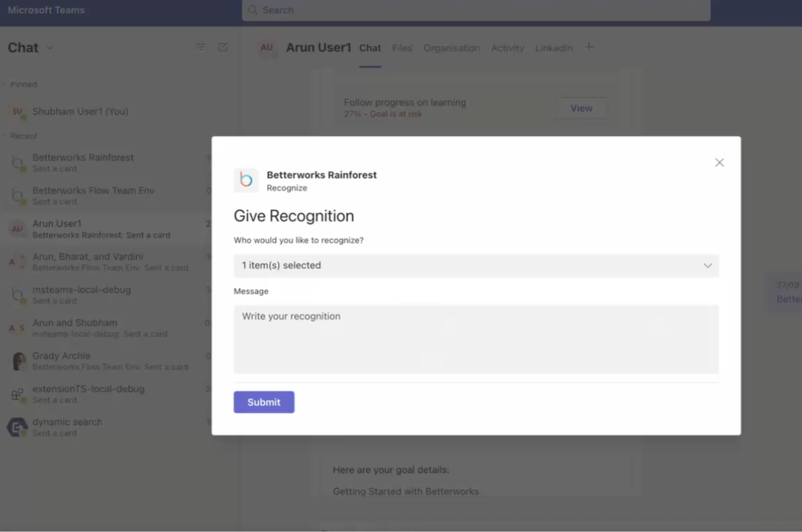802x532 pixels.
Task: Collapse the Recent section
Action: [x=4, y=136]
